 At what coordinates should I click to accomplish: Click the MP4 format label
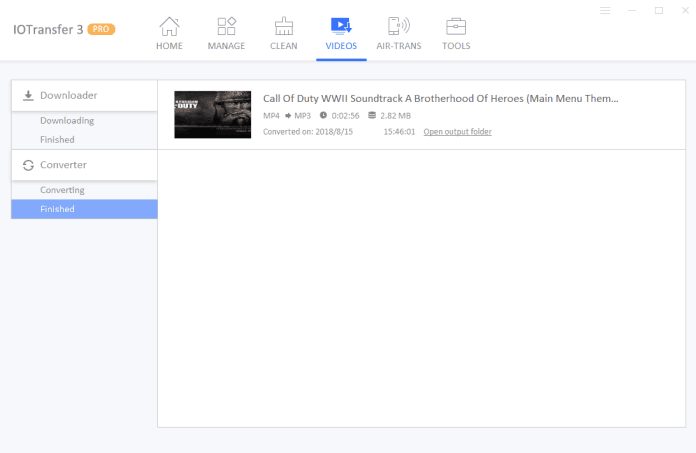pos(271,116)
